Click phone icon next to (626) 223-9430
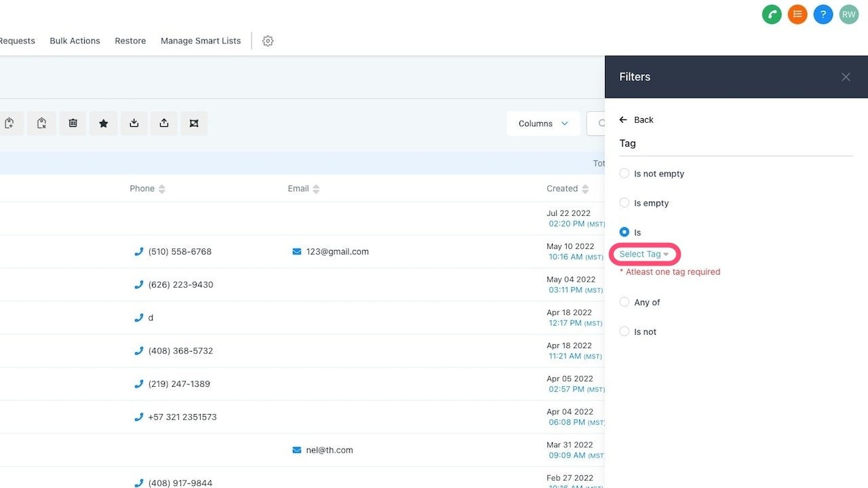 coord(139,285)
